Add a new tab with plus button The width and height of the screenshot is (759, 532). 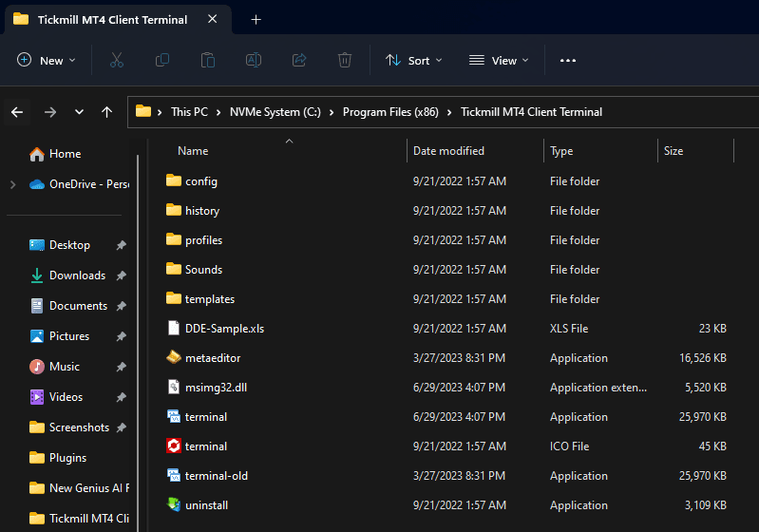(x=256, y=19)
